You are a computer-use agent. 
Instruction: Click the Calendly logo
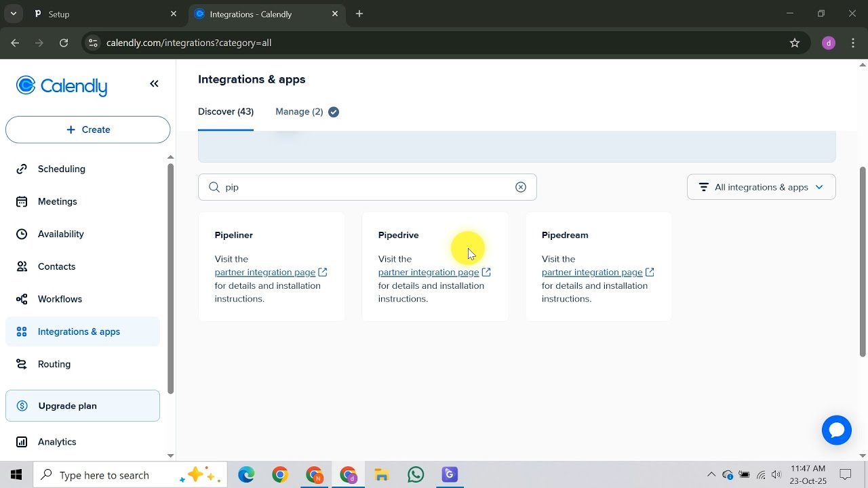tap(62, 86)
